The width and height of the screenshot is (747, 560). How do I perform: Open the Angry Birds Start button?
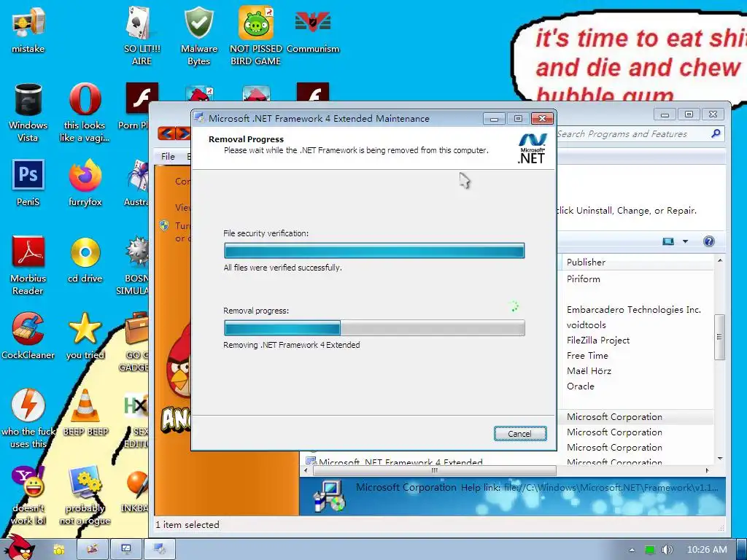click(19, 548)
